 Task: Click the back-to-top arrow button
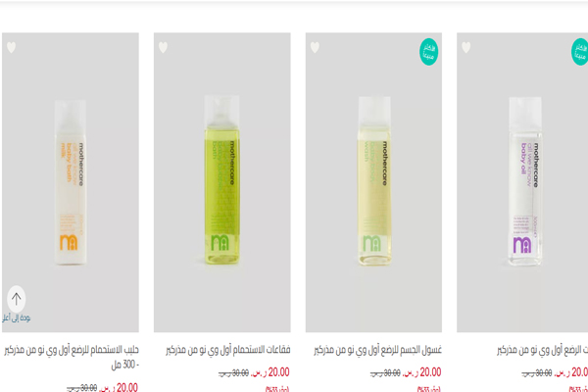pyautogui.click(x=16, y=299)
